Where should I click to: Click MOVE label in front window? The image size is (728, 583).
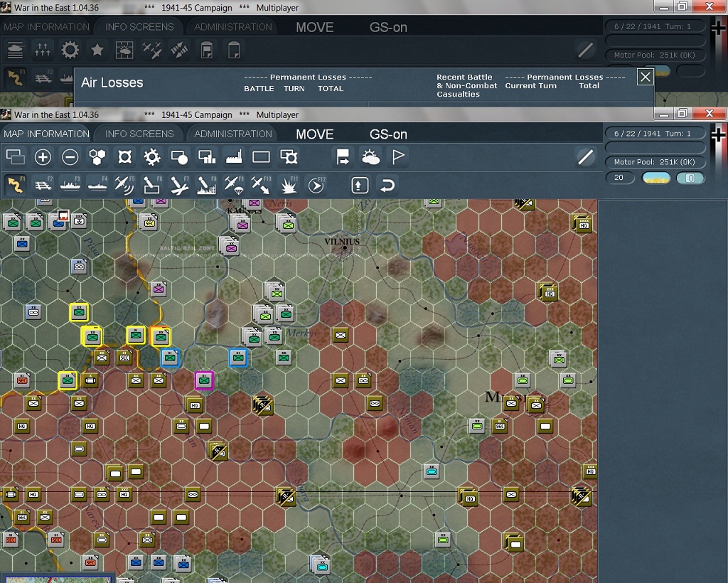pyautogui.click(x=315, y=134)
